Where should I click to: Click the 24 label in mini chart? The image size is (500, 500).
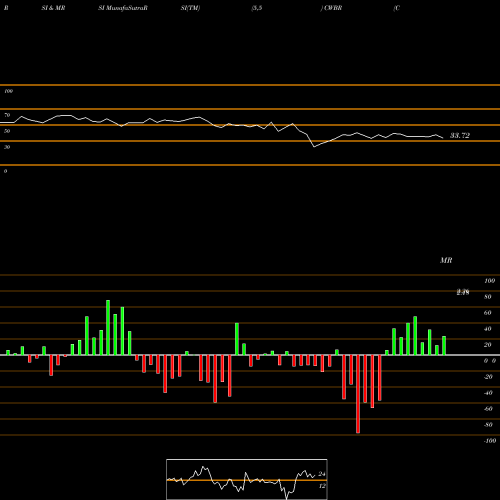(322, 474)
